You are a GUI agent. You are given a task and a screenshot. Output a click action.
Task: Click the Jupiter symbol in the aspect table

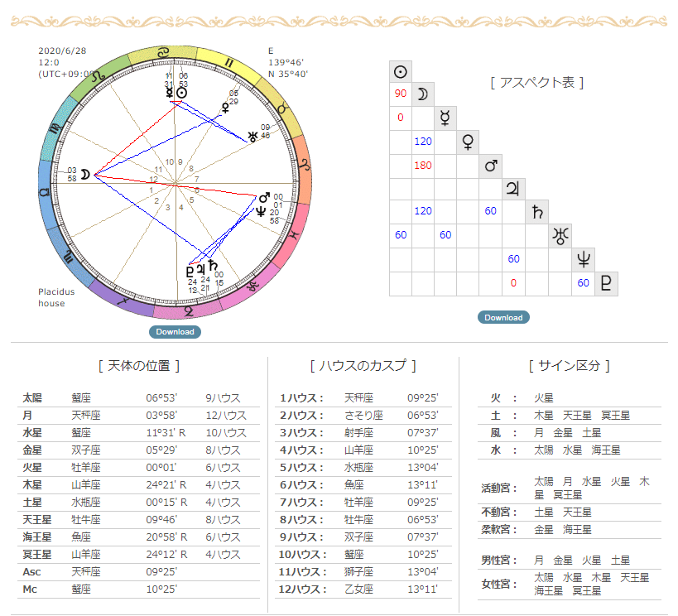coord(513,188)
